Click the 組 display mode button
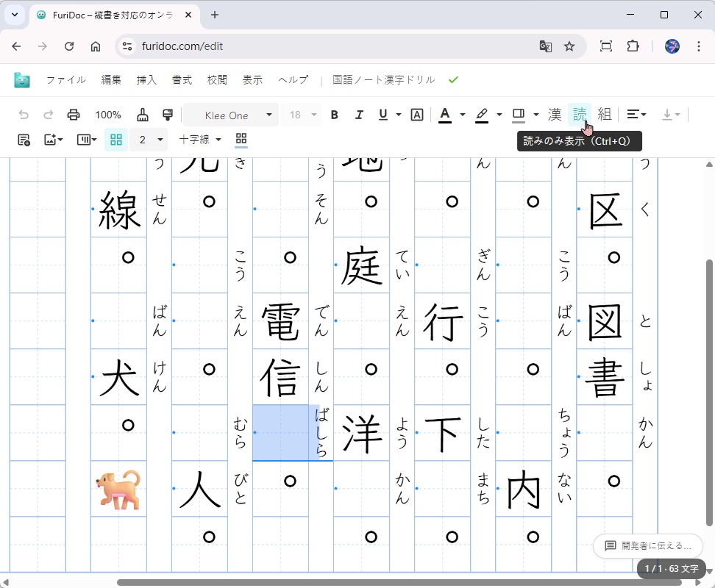 604,115
